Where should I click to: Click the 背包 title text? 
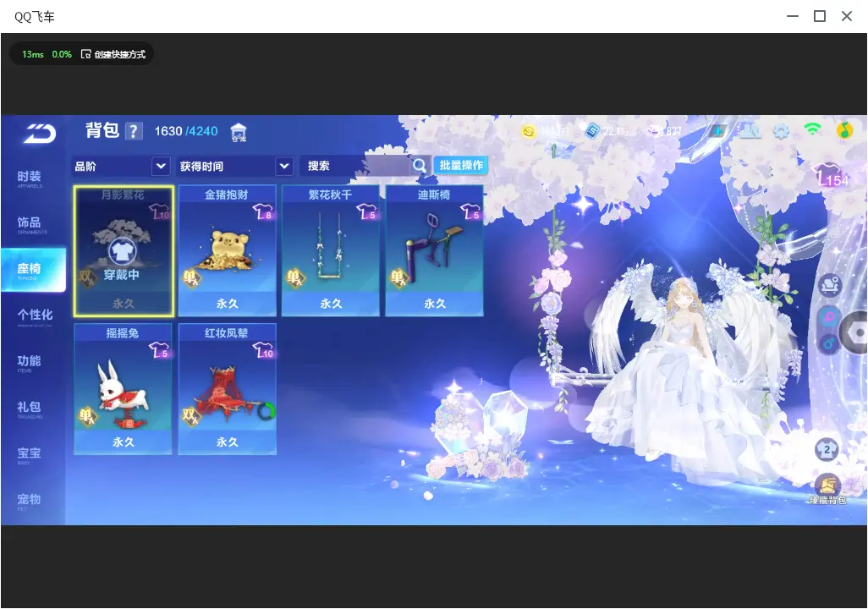coord(102,130)
